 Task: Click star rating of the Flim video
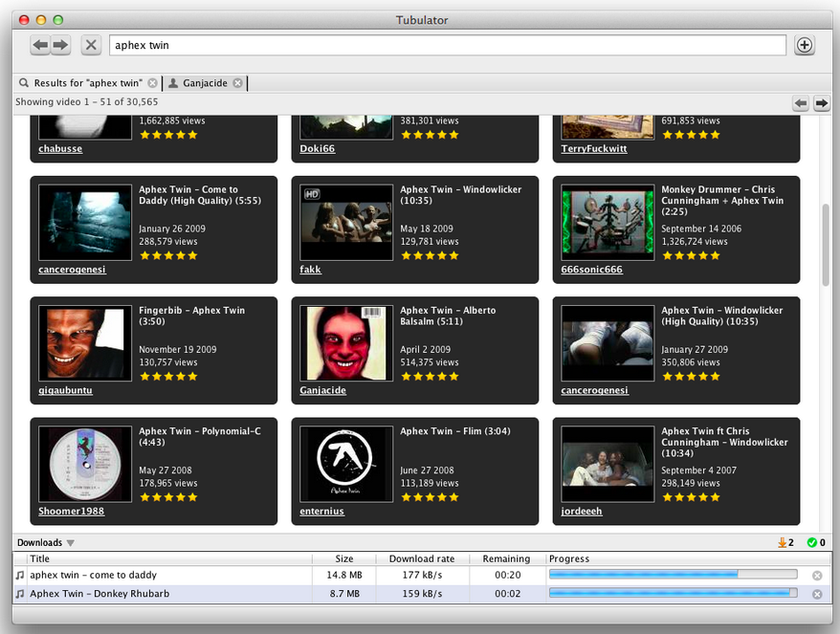(x=430, y=497)
